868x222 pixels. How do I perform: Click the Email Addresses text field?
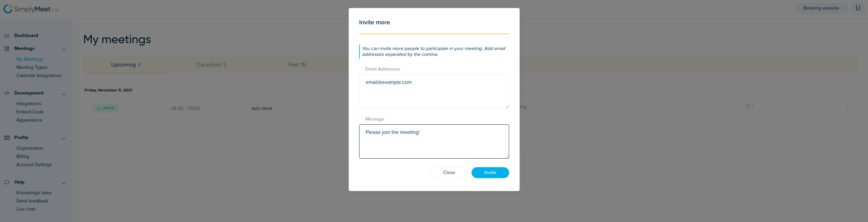click(434, 91)
